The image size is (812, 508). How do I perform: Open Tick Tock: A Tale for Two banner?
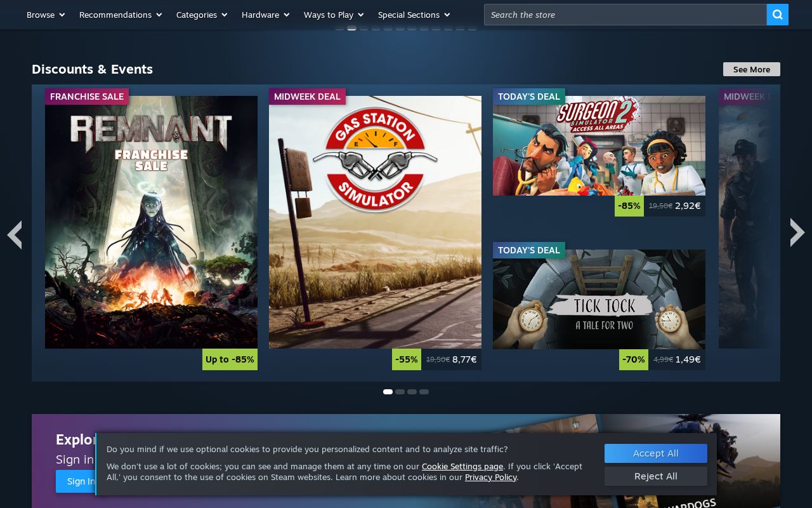[599, 299]
